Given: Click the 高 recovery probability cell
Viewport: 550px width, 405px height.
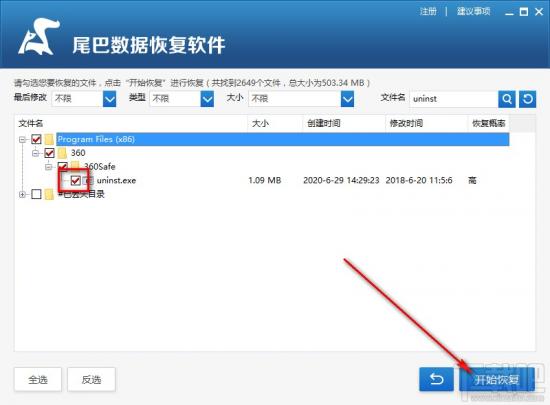Looking at the screenshot, I should (x=472, y=181).
